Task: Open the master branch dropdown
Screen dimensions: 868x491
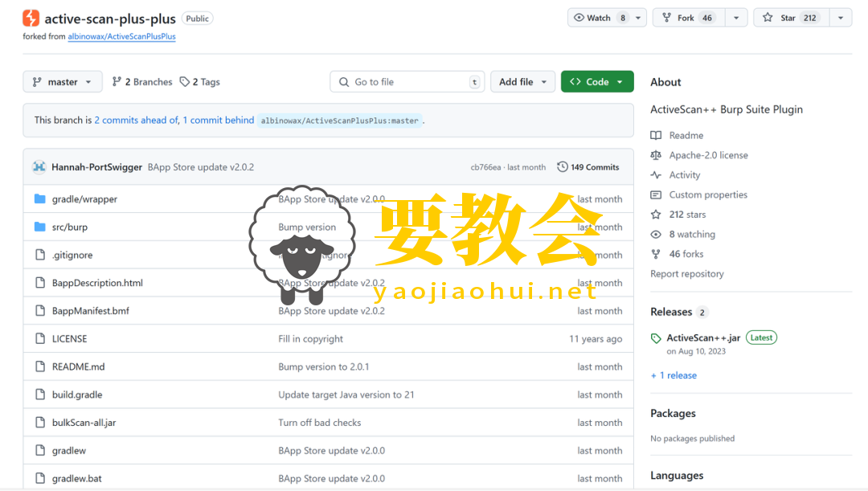Action: click(x=63, y=82)
